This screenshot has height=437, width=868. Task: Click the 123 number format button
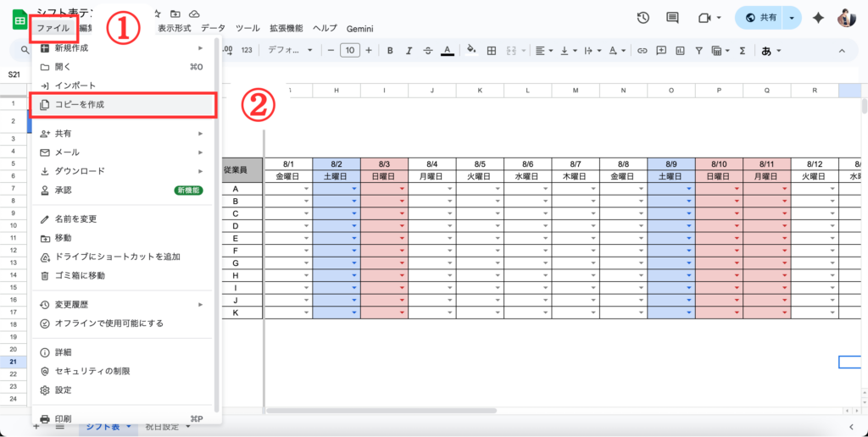[x=247, y=50]
